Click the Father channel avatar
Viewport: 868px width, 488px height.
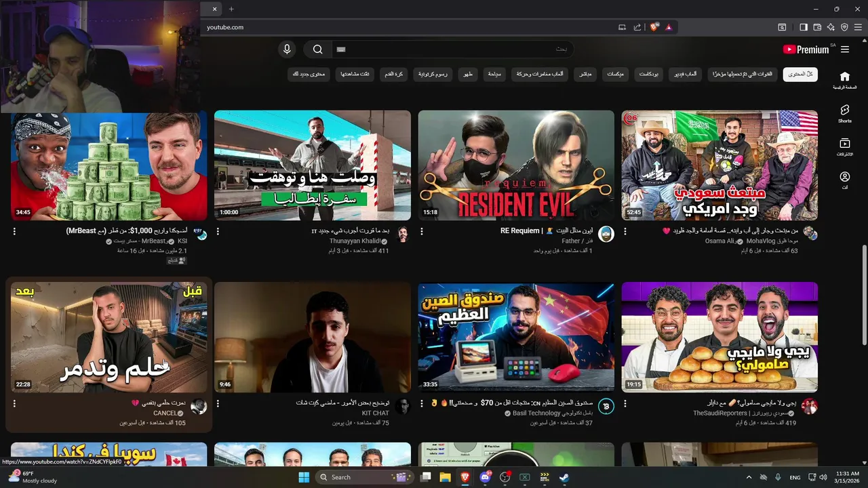pos(606,235)
